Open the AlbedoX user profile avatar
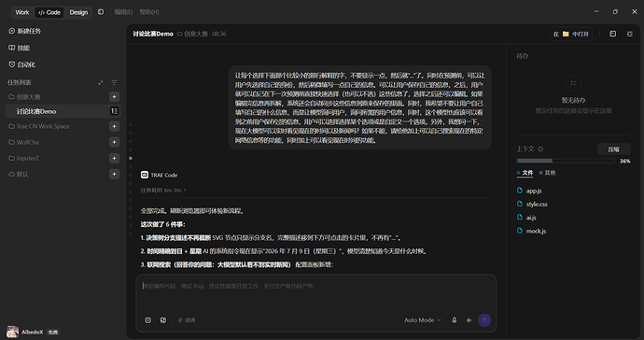 (x=12, y=332)
